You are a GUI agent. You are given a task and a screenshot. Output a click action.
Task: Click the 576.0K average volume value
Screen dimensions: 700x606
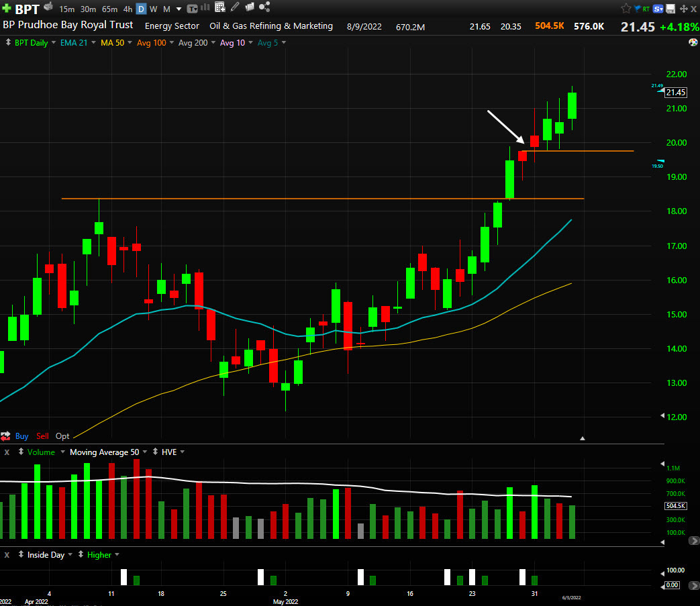pos(589,26)
